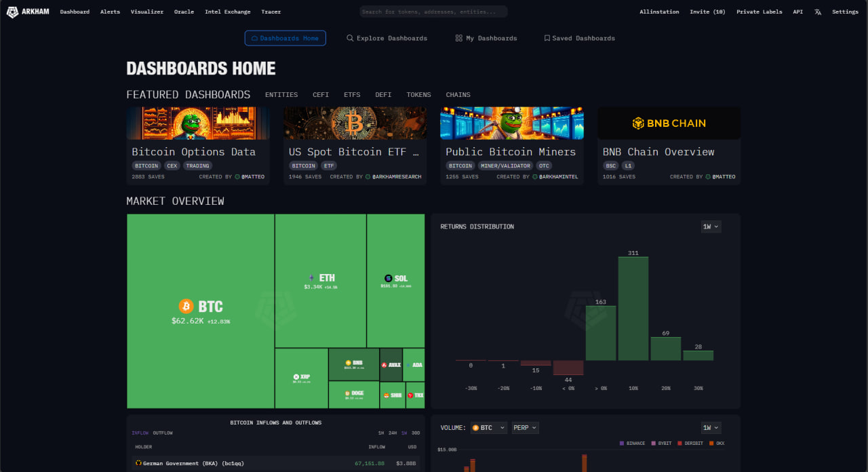Open the Volume BTC token dropdown

coord(489,428)
